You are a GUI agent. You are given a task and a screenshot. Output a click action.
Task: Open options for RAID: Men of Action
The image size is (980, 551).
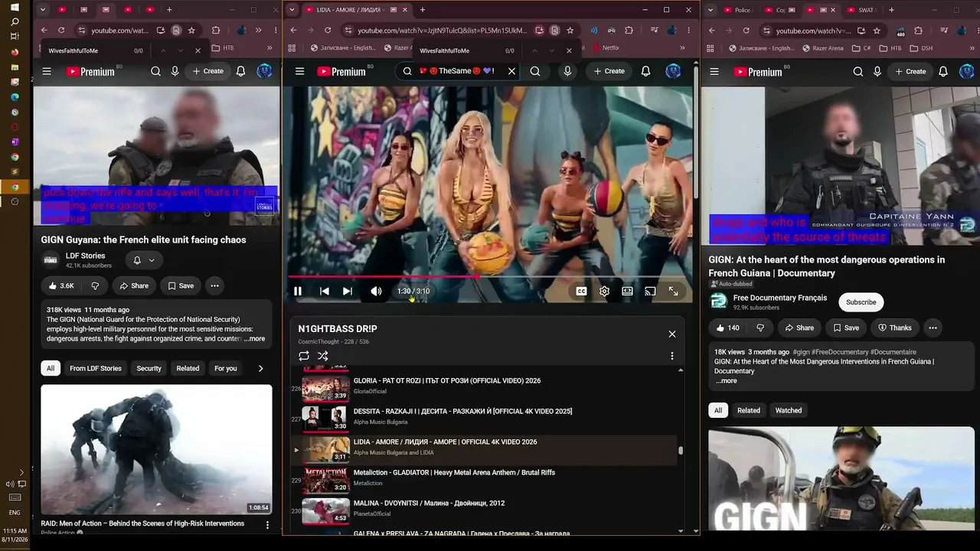pyautogui.click(x=267, y=525)
